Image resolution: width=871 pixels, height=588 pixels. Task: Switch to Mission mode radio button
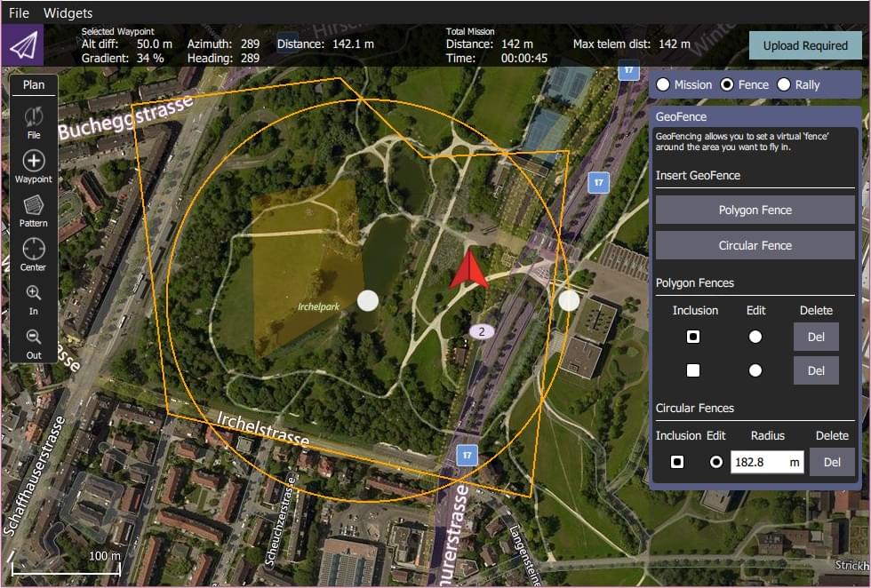point(663,84)
